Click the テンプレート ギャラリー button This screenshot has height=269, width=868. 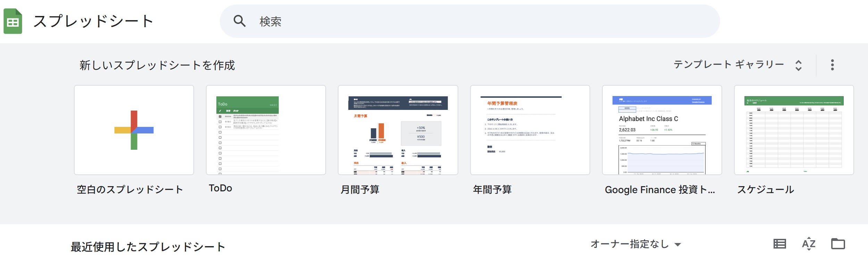coord(728,65)
